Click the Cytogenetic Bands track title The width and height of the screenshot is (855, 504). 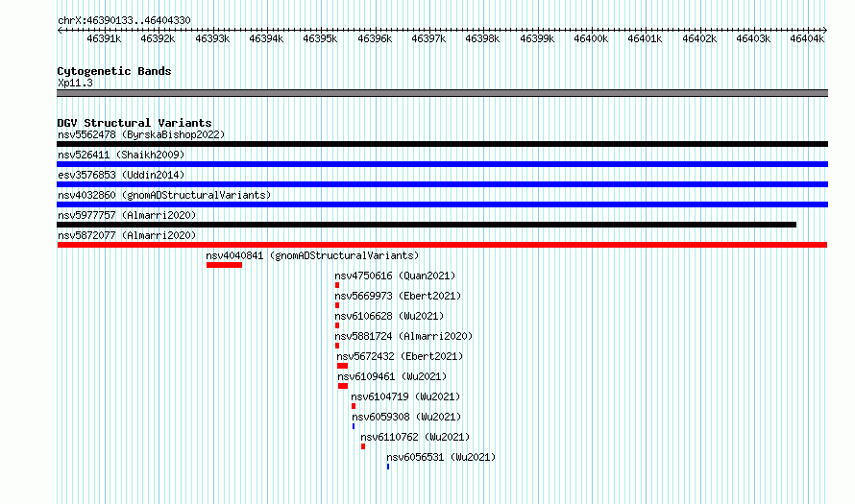point(114,71)
